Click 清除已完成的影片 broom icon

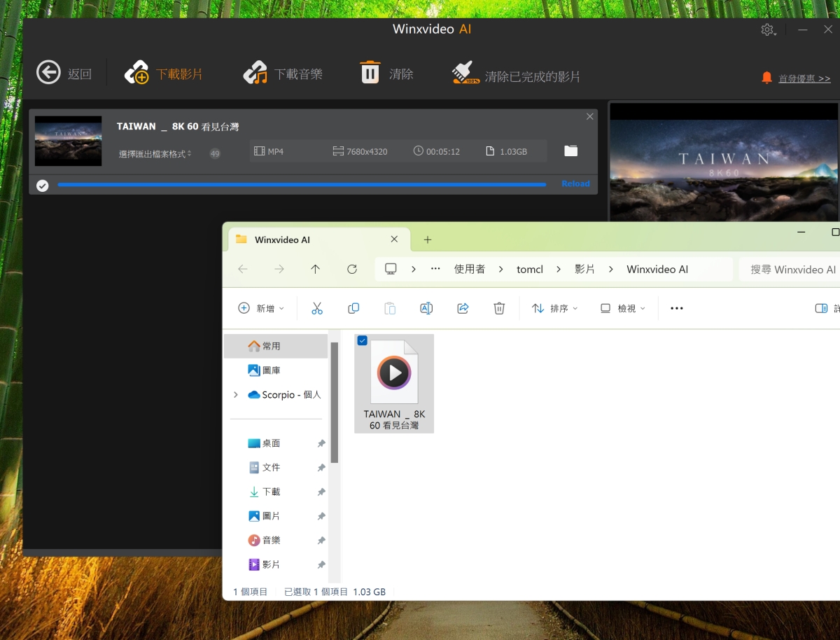465,73
